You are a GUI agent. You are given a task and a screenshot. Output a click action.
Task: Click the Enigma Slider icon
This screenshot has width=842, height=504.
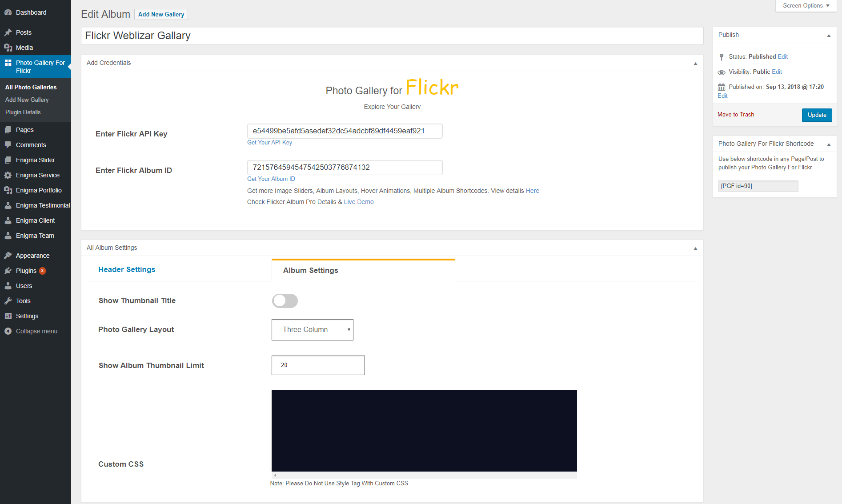[8, 160]
